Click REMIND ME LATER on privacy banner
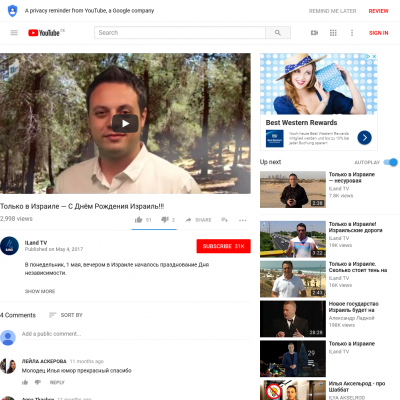The height and width of the screenshot is (400, 400). pyautogui.click(x=332, y=11)
